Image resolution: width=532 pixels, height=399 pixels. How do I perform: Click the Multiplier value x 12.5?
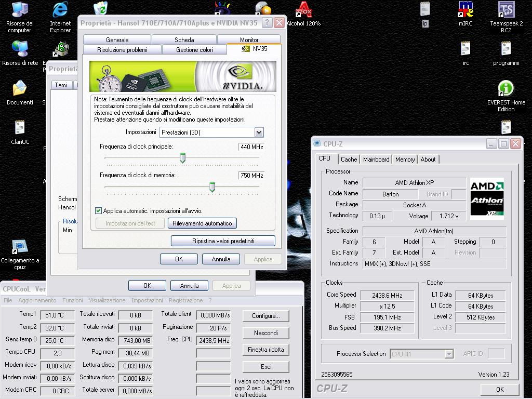387,306
